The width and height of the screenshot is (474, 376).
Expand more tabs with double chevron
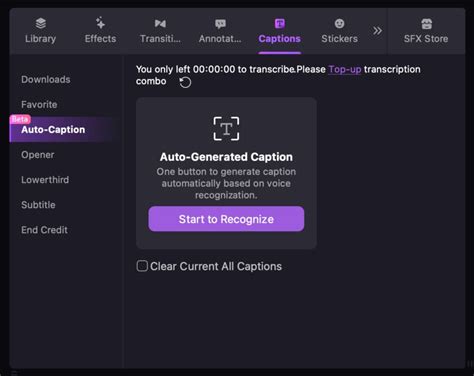coord(377,31)
